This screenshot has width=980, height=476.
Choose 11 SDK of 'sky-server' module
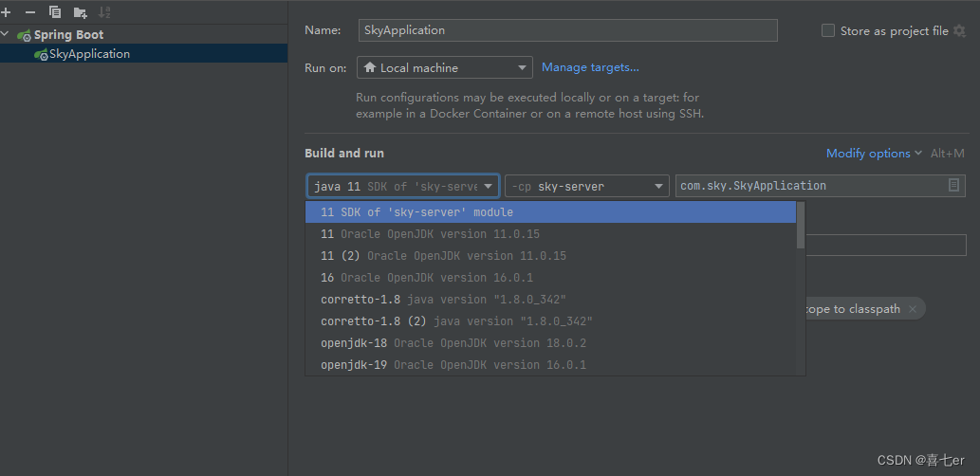click(x=550, y=211)
